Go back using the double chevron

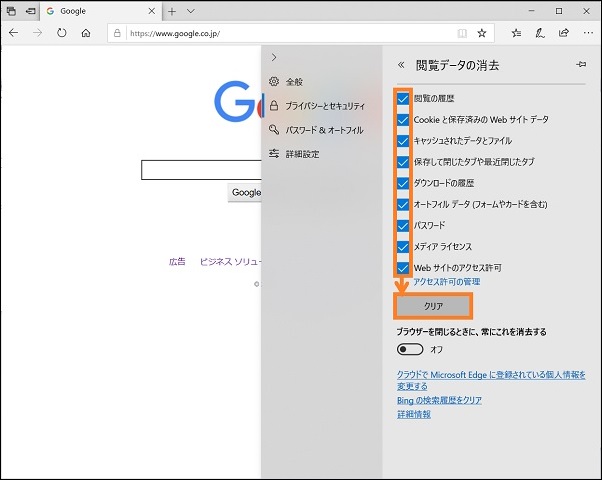point(402,65)
